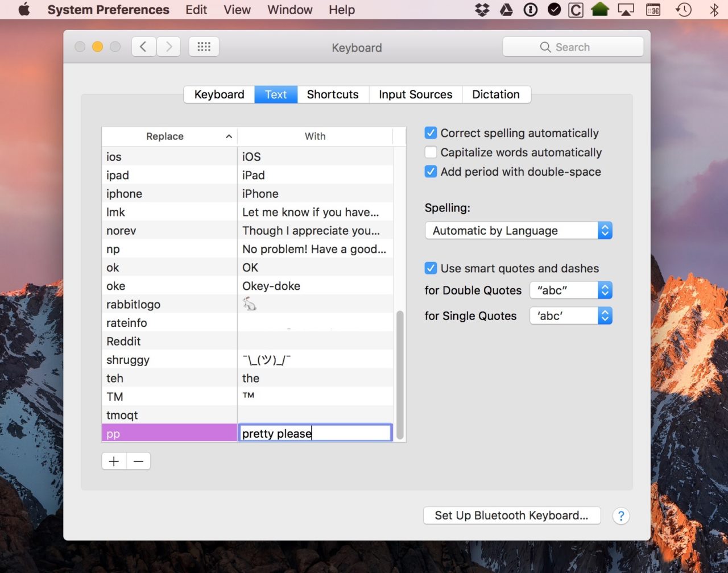Select the 'ios' replace entry
Screen dimensions: 728x573
(x=114, y=157)
